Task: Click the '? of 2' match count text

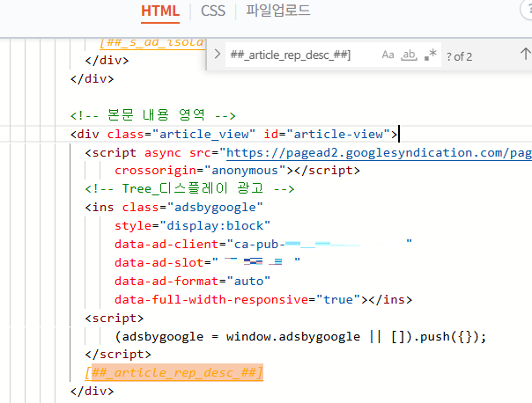Action: 459,56
